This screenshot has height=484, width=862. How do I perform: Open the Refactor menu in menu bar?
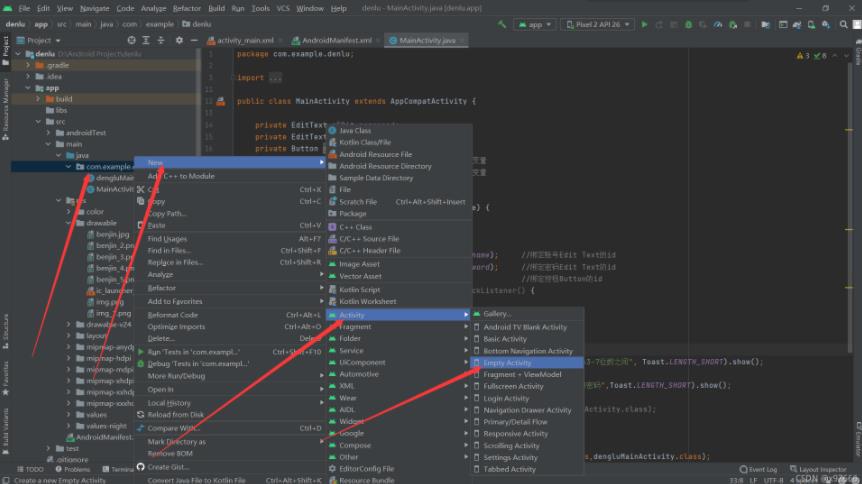click(x=186, y=8)
